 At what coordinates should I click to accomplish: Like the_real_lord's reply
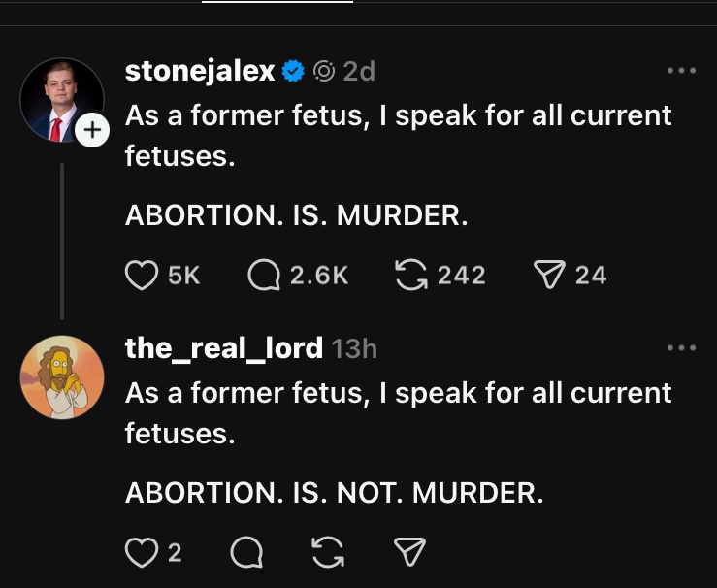142,553
